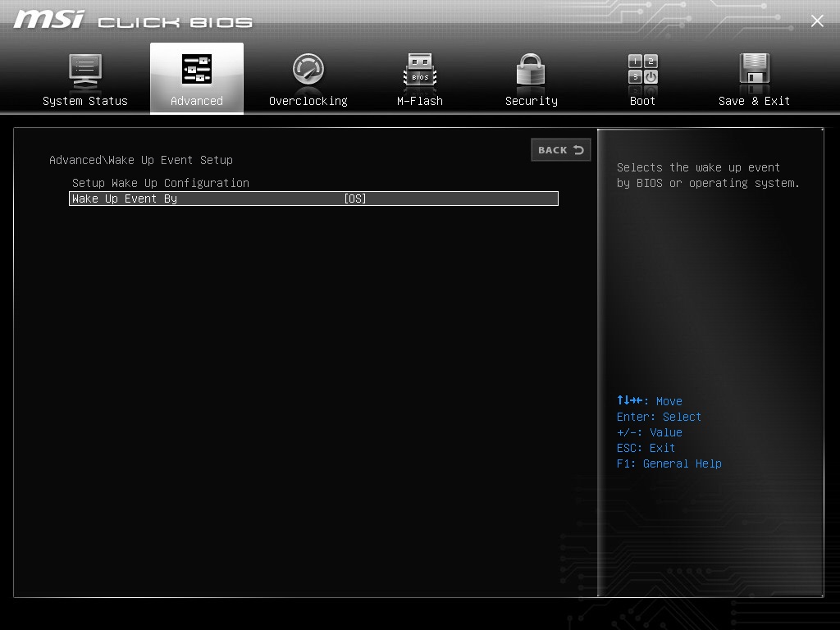Switch to the Boot tab label

tap(642, 101)
